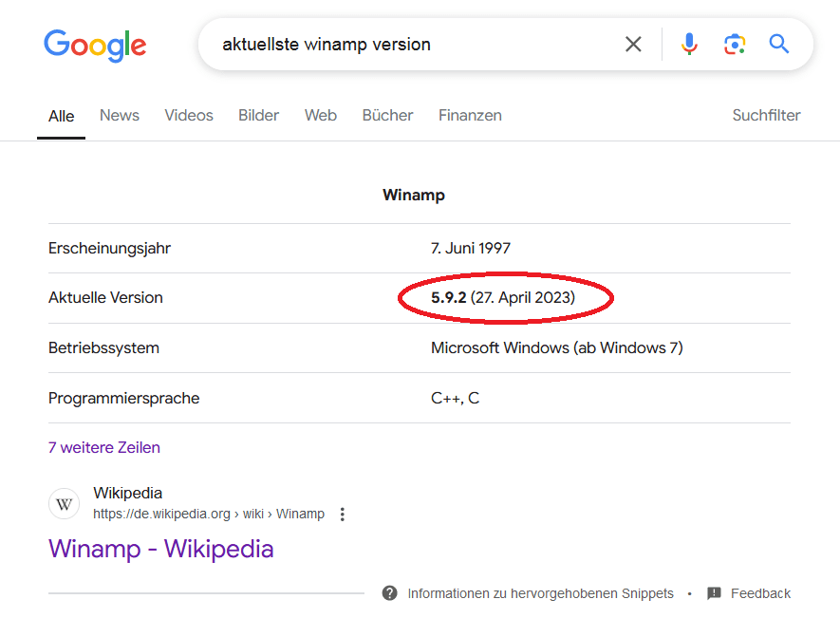
Task: Click "Informationen zu hervorgehobenen Snippets" link
Action: coord(540,593)
